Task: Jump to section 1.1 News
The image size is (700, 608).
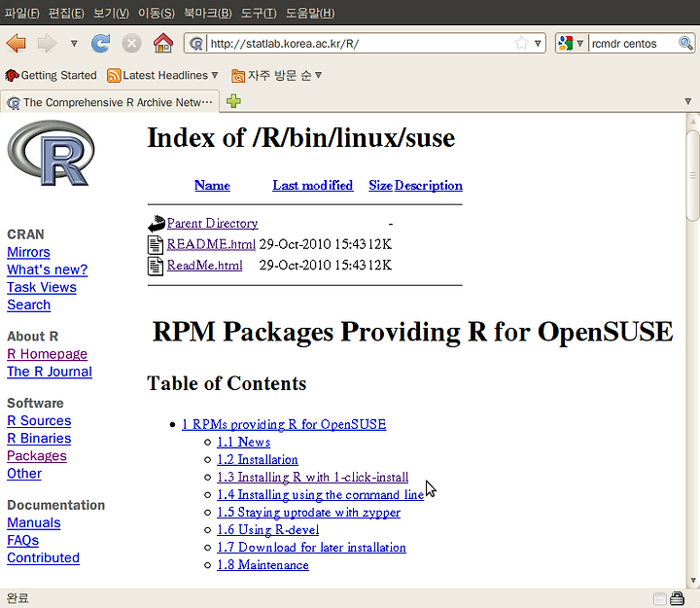Action: (244, 442)
